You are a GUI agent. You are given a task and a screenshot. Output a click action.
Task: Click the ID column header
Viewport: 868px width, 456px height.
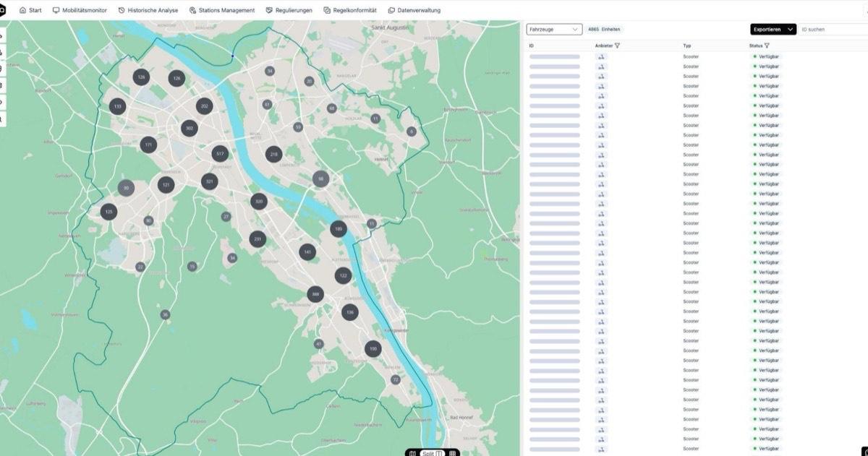[532, 46]
